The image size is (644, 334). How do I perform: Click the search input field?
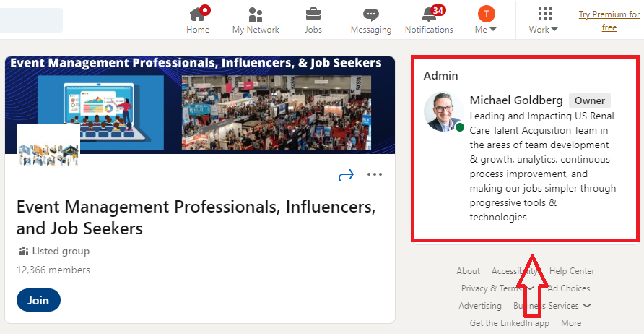click(31, 20)
